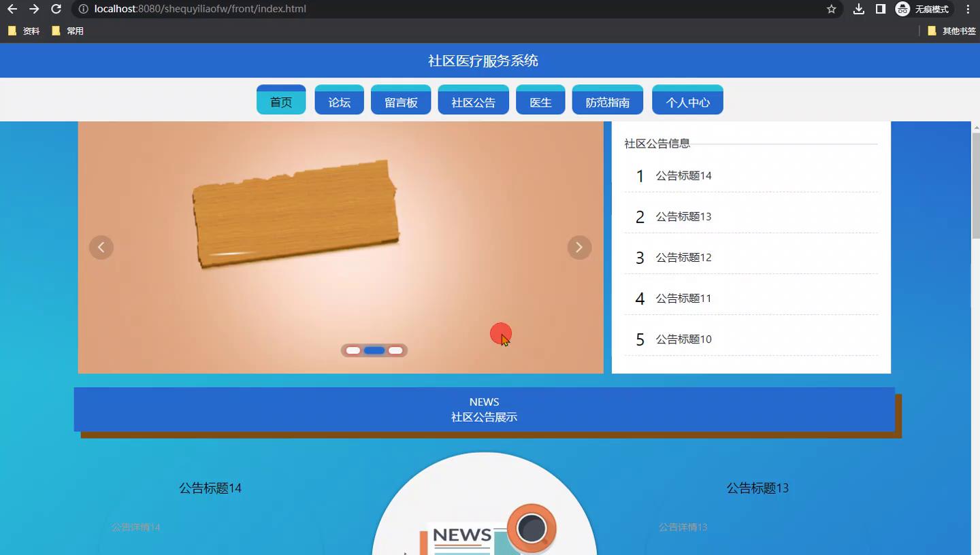Open announcement 公告标题13 in the list

751,216
